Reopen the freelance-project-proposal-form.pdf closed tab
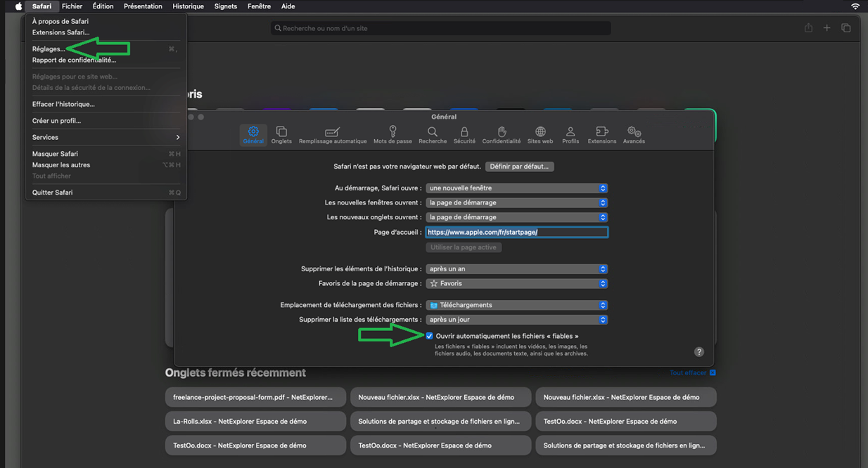Viewport: 868px width, 468px height. [255, 397]
